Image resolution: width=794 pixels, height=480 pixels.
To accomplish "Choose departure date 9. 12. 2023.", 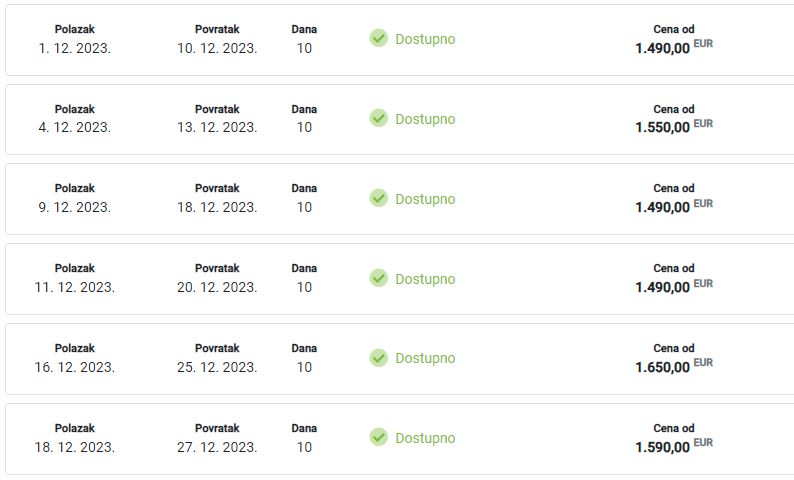I will click(74, 207).
